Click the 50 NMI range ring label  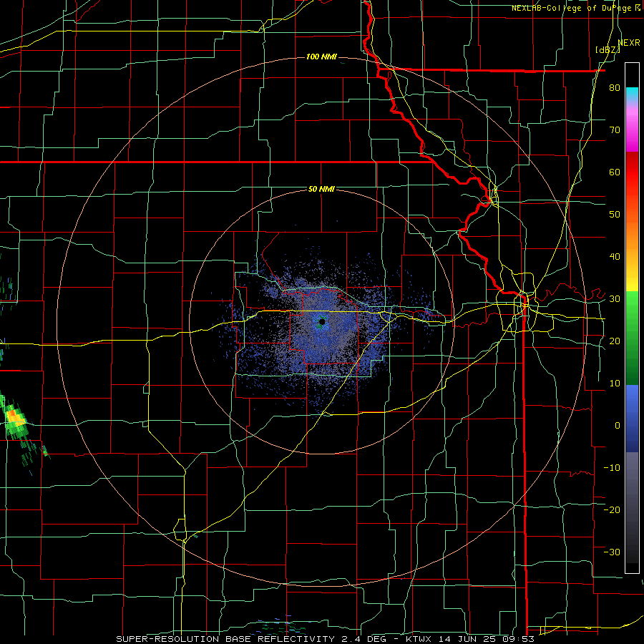point(321,189)
